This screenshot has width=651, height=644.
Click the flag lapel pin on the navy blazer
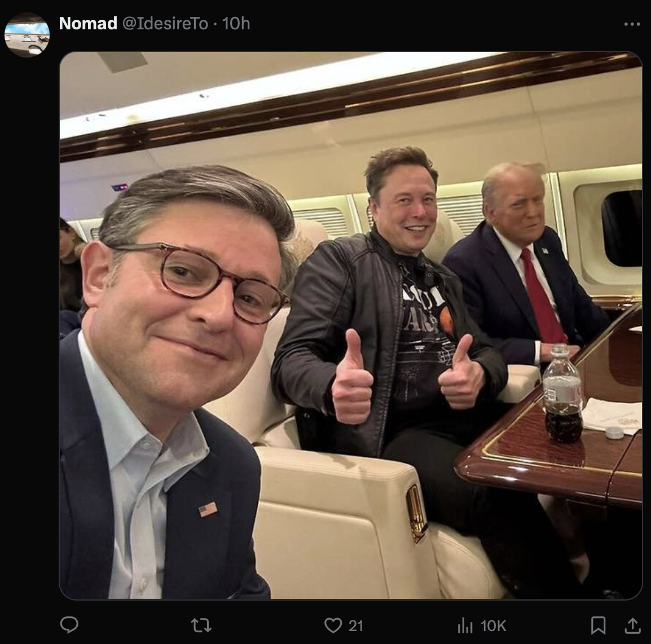coord(208,509)
